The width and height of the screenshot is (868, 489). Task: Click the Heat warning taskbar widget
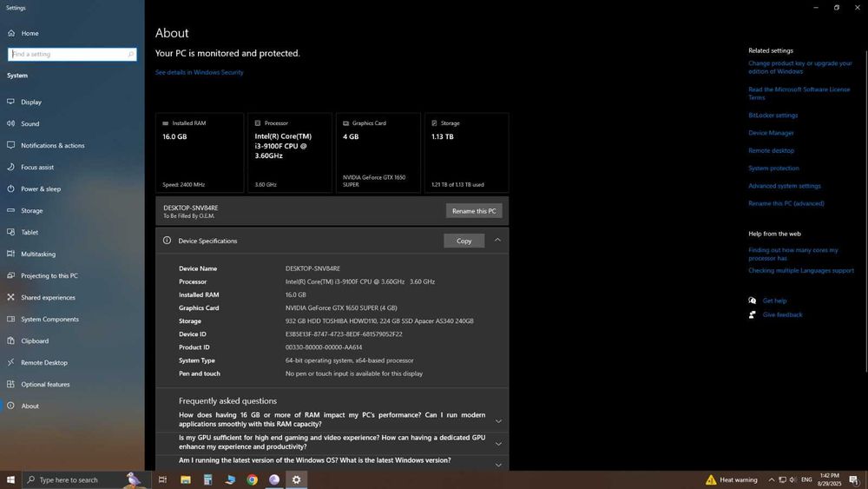click(731, 479)
